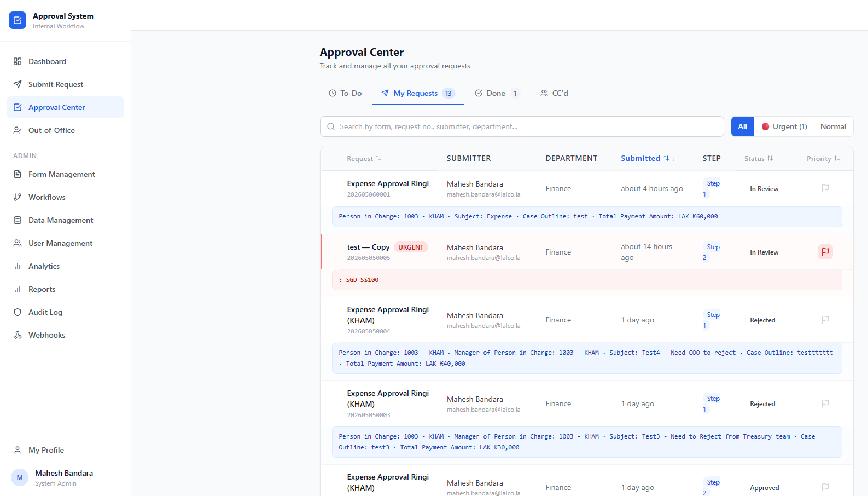Click the User Management people icon
The width and height of the screenshot is (868, 496).
pos(18,243)
